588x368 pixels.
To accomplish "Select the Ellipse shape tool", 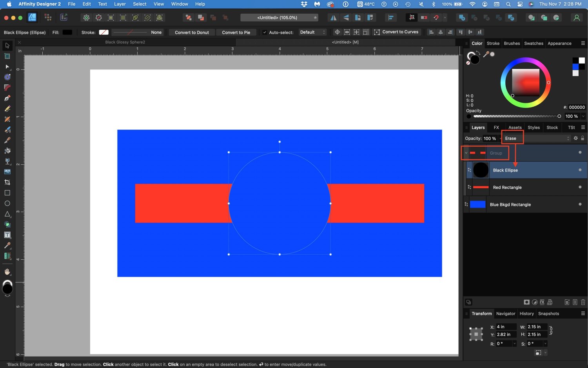I will click(7, 204).
